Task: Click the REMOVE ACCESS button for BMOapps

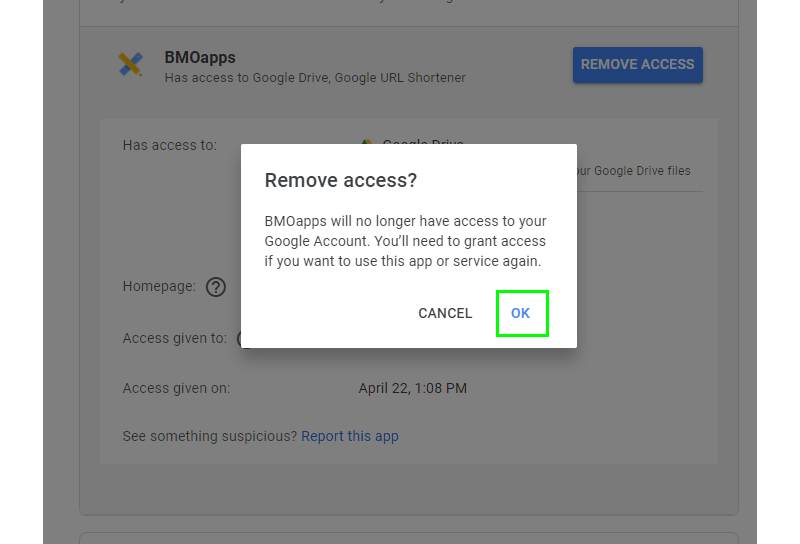Action: tap(637, 65)
